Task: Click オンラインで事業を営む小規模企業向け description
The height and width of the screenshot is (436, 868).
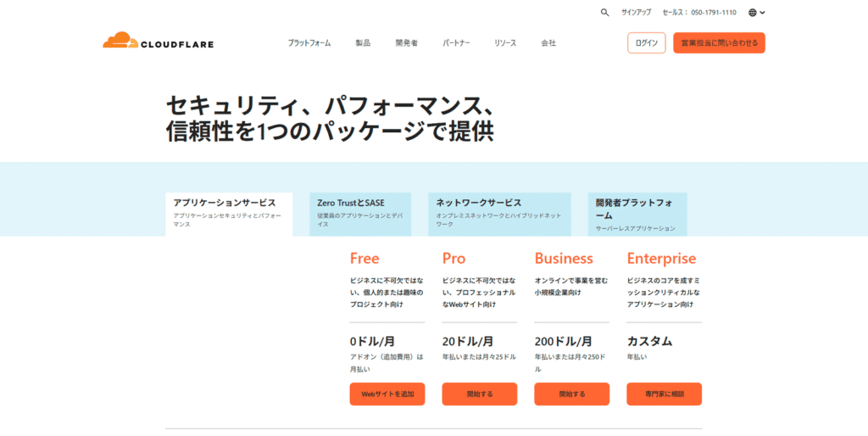Action: pos(571,287)
